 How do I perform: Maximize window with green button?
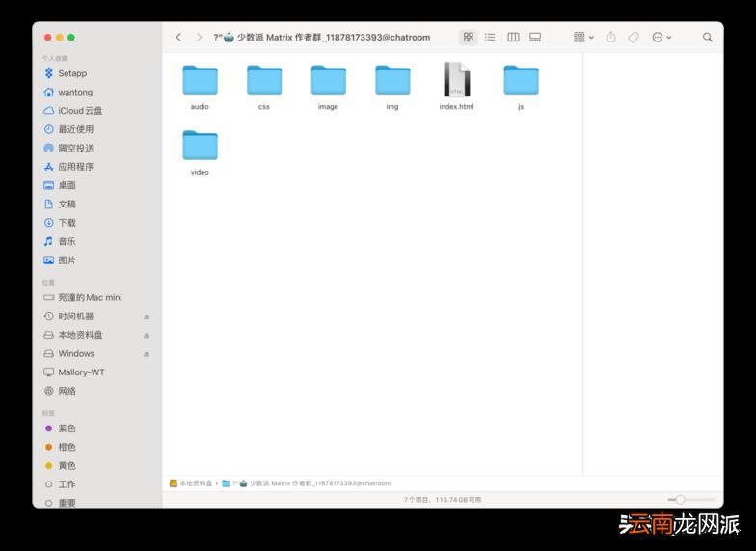[71, 38]
